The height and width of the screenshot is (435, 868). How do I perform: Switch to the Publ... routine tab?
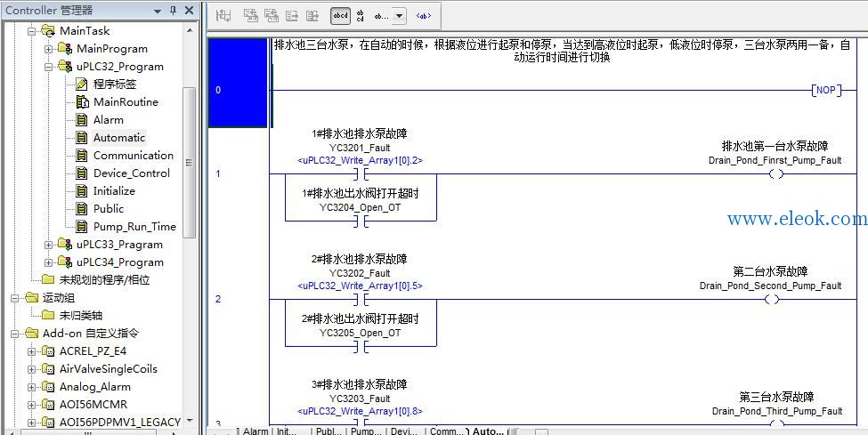330,431
